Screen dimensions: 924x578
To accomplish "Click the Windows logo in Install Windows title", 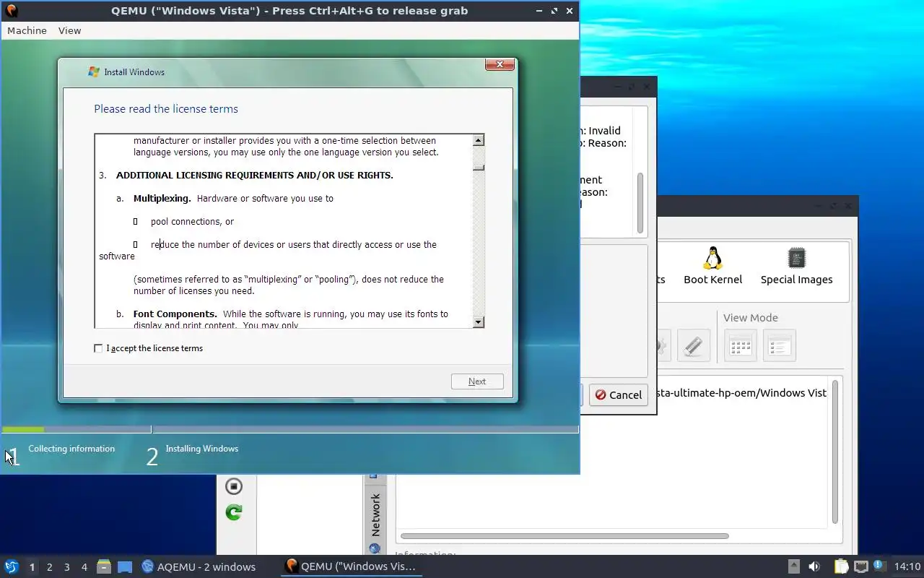I will (94, 72).
